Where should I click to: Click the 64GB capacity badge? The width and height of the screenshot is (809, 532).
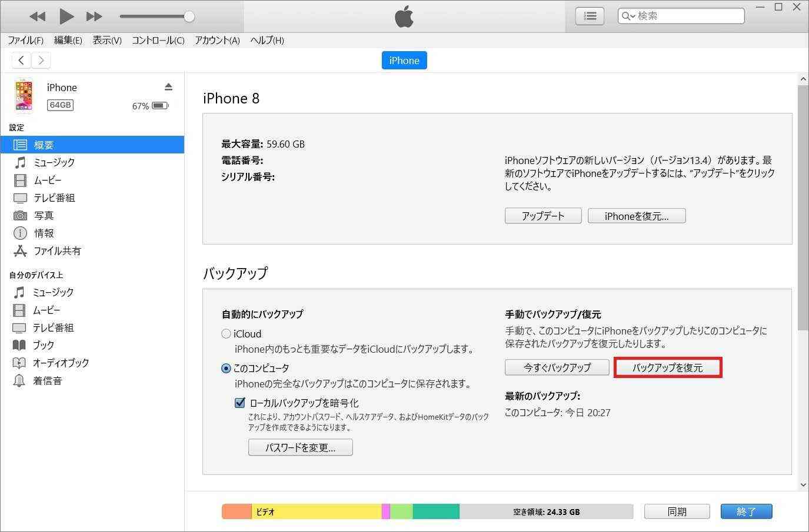[60, 105]
